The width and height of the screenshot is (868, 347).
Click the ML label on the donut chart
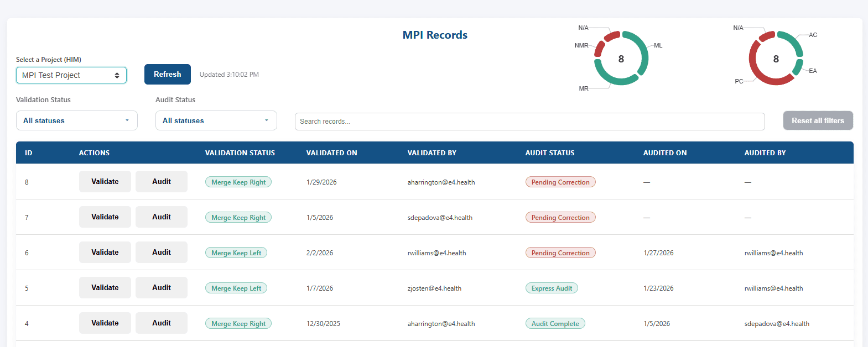click(658, 46)
